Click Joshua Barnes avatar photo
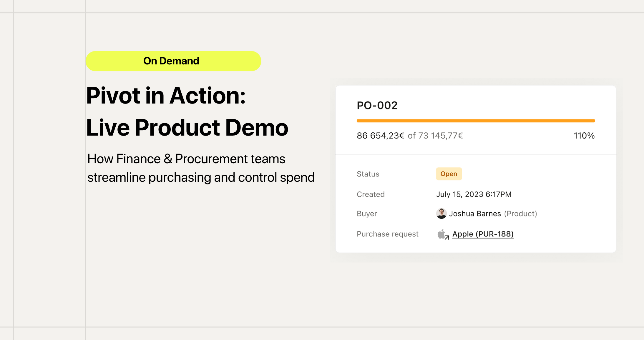 point(441,214)
